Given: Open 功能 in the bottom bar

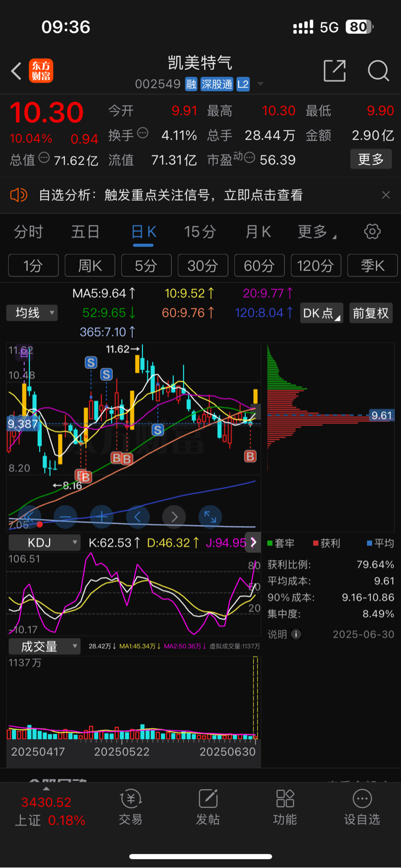Looking at the screenshot, I should (285, 807).
